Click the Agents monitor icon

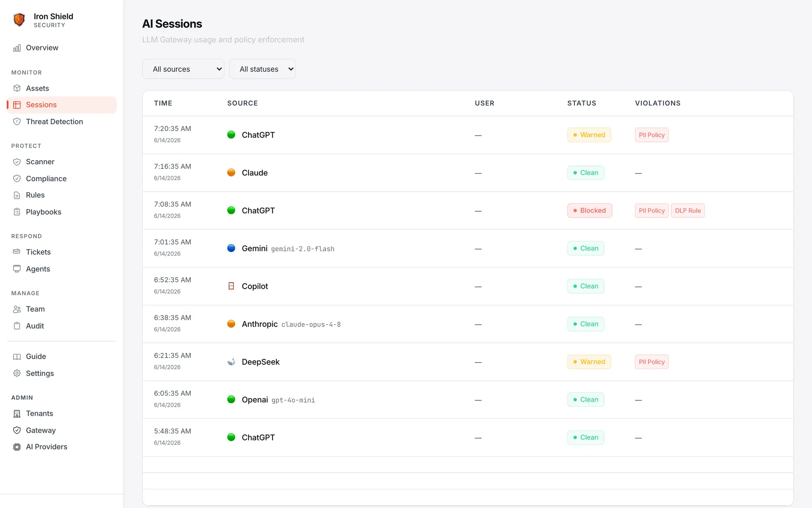17,269
